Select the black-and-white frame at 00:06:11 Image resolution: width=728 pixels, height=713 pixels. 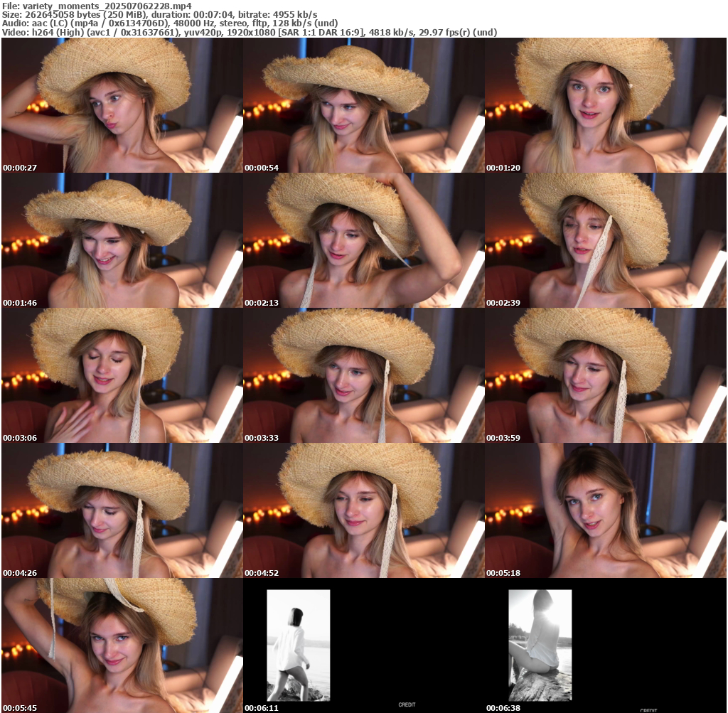coord(299,645)
